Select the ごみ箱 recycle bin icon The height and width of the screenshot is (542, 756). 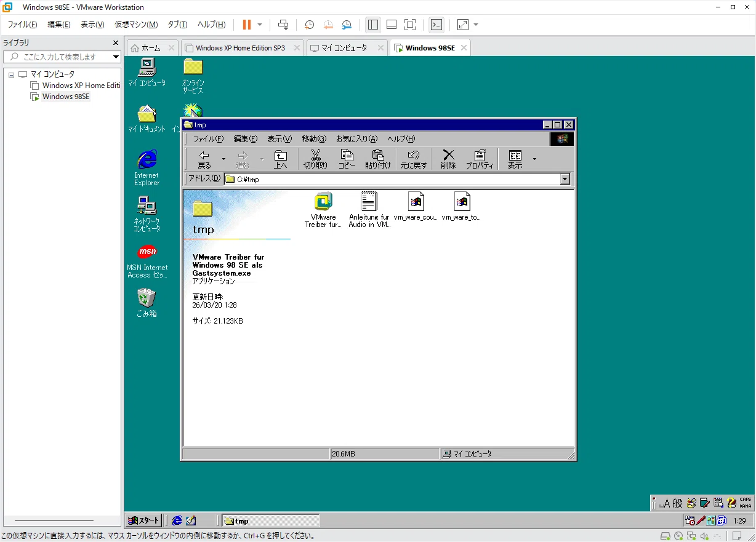tap(147, 303)
